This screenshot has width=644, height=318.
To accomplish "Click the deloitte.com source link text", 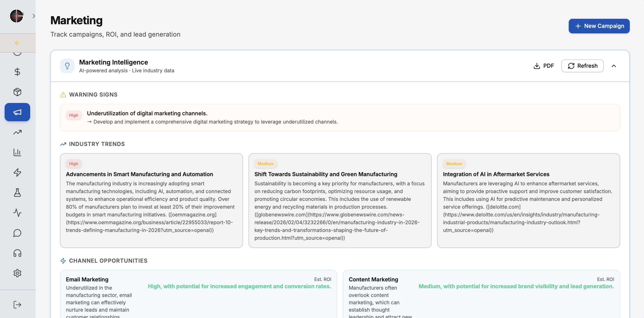I will 503,207.
